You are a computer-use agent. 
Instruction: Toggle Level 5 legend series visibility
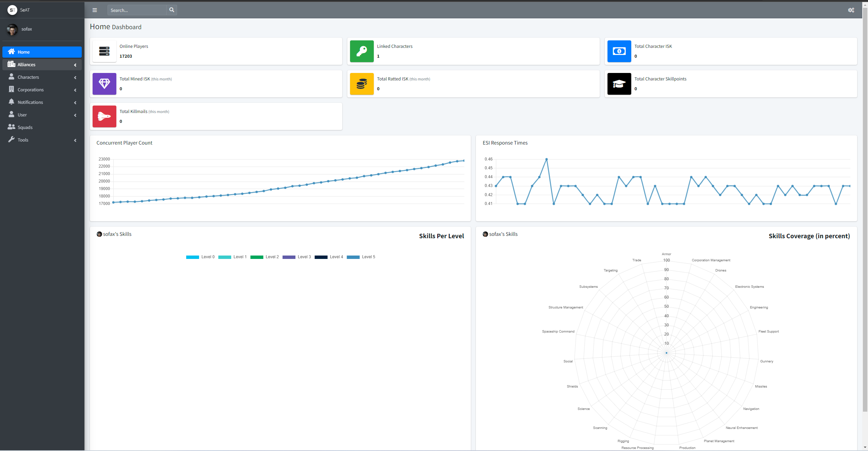(x=361, y=257)
